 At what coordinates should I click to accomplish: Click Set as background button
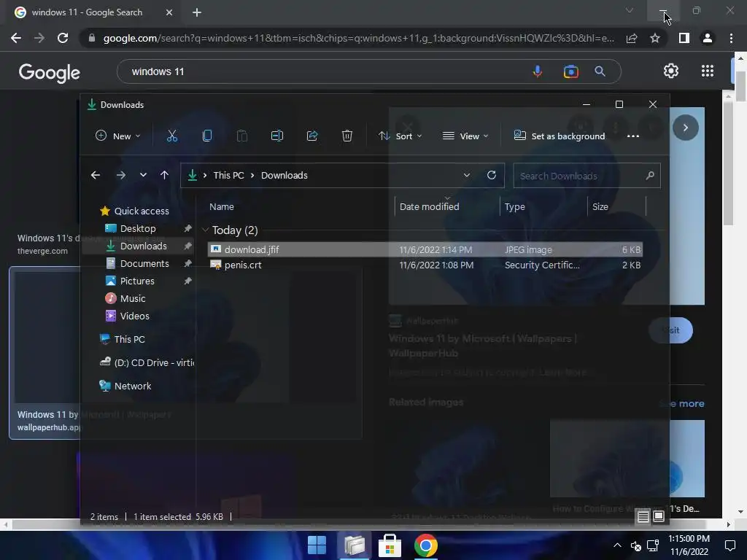click(560, 136)
